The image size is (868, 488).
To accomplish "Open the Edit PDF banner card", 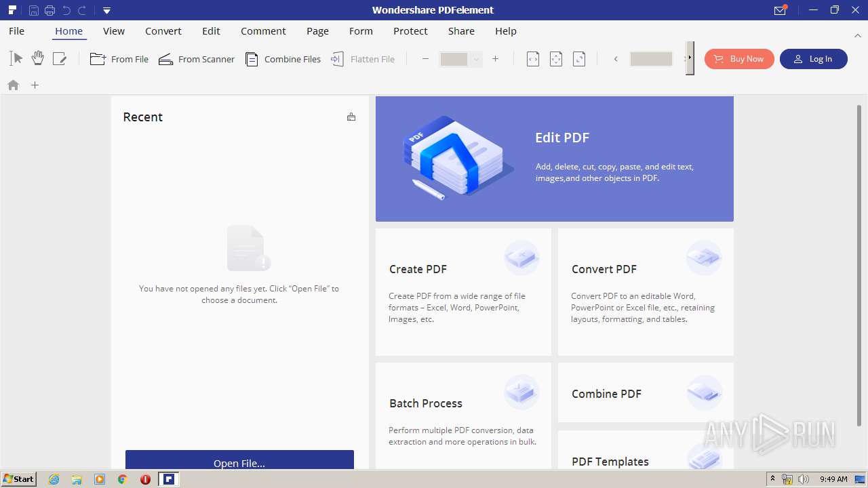I will click(555, 159).
